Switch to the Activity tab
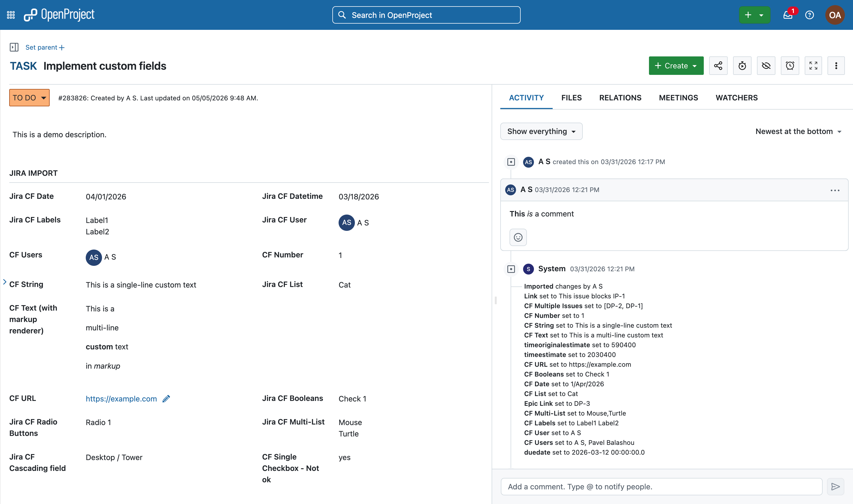Screen dimensions: 853x504 tap(526, 98)
